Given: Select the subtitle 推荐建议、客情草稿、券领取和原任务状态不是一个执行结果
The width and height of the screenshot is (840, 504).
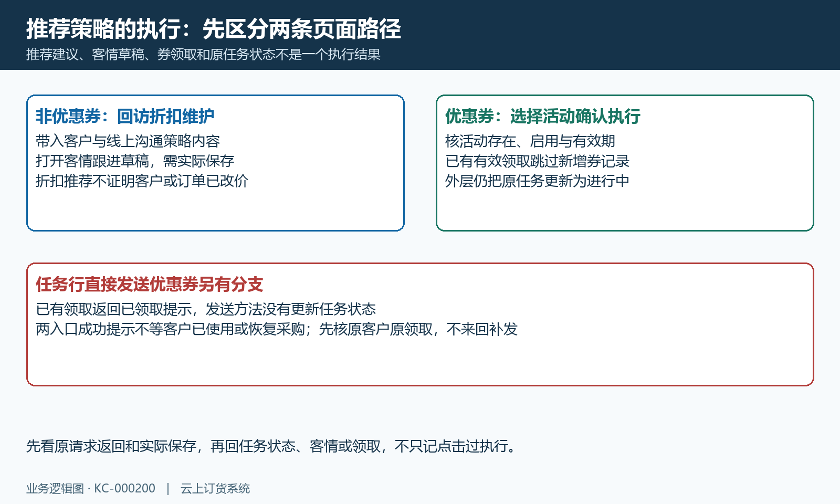Looking at the screenshot, I should 204,55.
